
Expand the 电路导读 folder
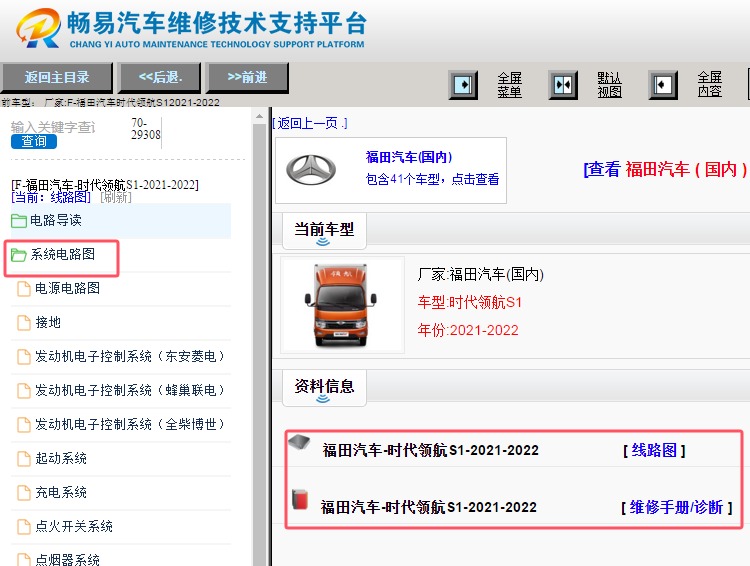(x=121, y=221)
